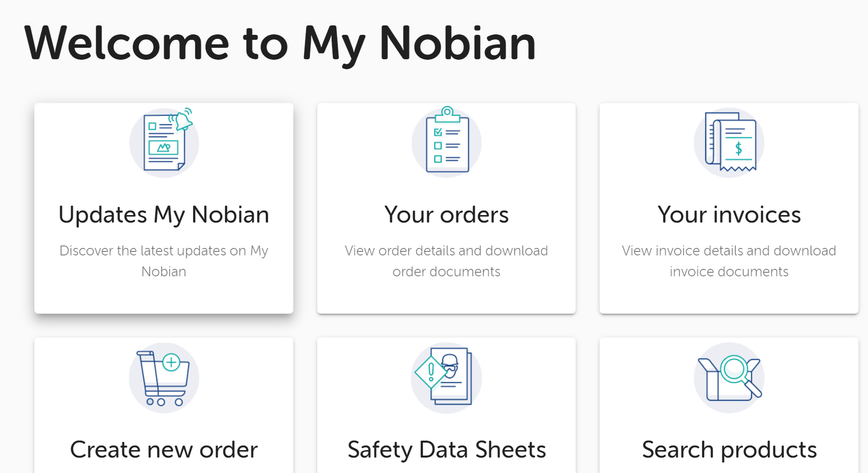This screenshot has height=473, width=868.
Task: Click the Updates My Nobian notification document icon
Action: [x=164, y=142]
